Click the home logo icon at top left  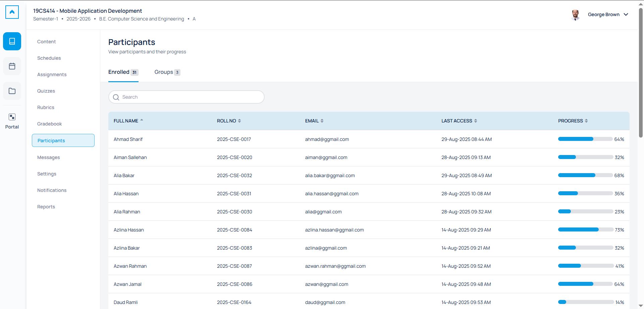click(12, 12)
